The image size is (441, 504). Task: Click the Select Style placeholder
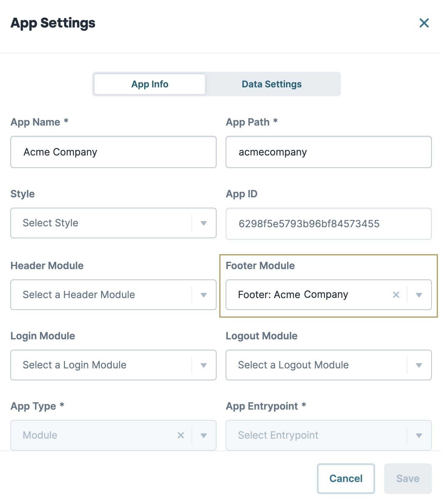click(x=50, y=223)
